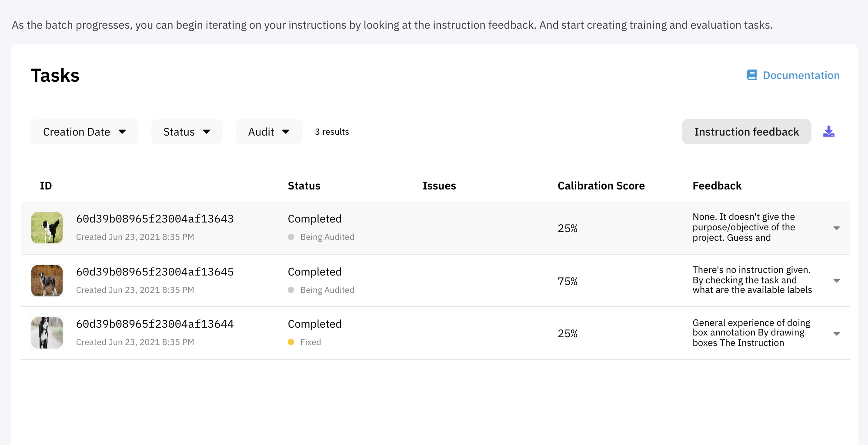Select task ID 60d39b08965f23004af13644
The height and width of the screenshot is (445, 868).
(155, 324)
